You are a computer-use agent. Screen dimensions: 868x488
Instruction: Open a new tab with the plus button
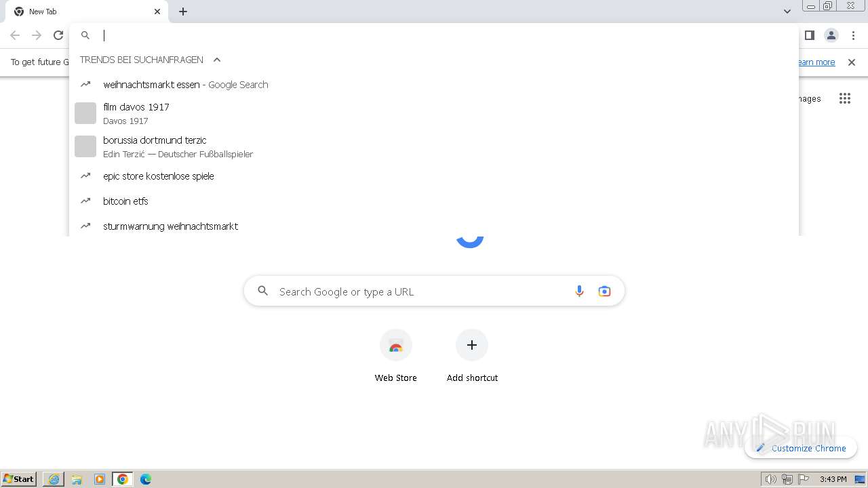183,12
